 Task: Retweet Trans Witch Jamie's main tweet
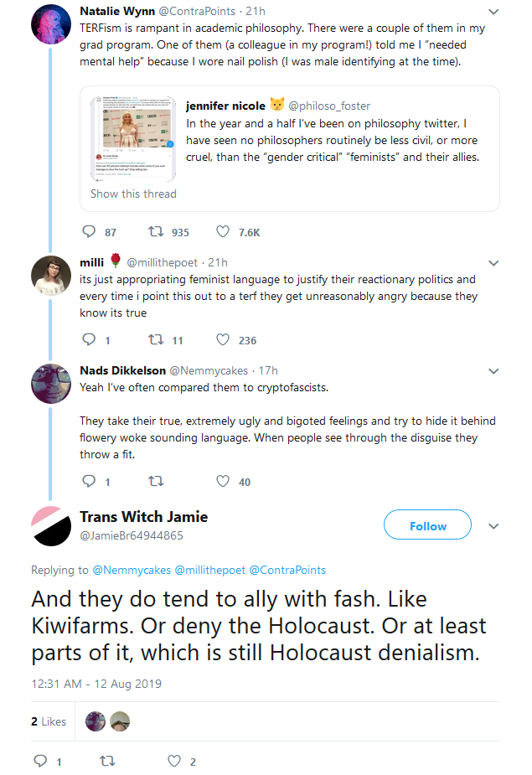(x=107, y=761)
